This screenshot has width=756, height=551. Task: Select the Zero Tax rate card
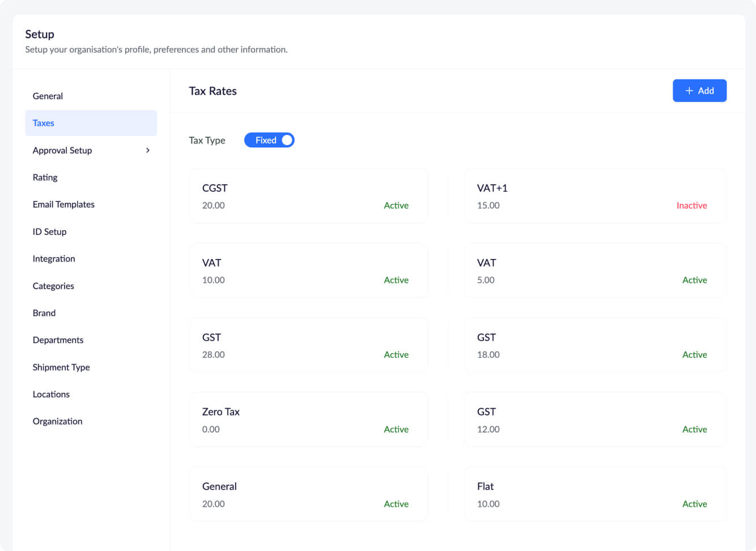(308, 419)
